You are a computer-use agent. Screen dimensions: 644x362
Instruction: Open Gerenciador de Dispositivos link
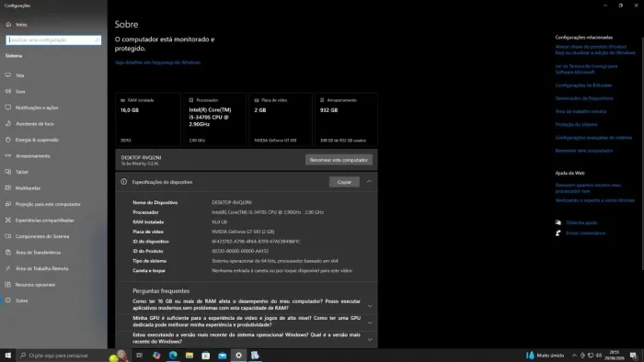click(x=584, y=98)
